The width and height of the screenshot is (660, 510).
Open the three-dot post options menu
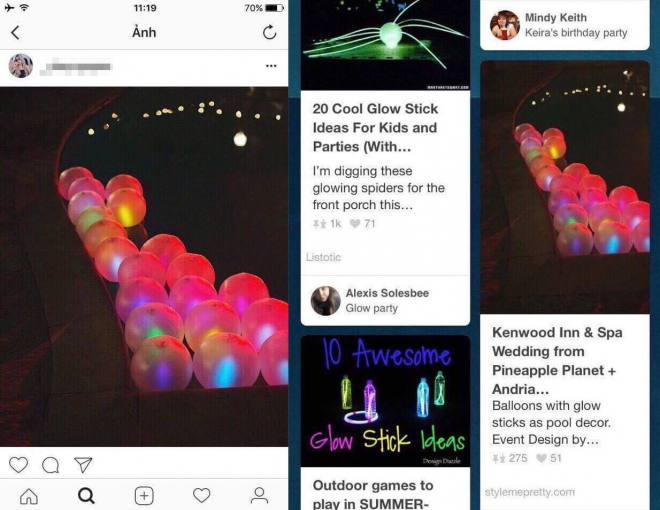[271, 66]
